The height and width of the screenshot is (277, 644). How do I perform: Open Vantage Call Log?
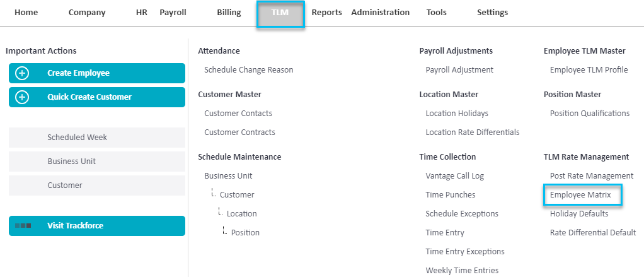[x=455, y=176]
